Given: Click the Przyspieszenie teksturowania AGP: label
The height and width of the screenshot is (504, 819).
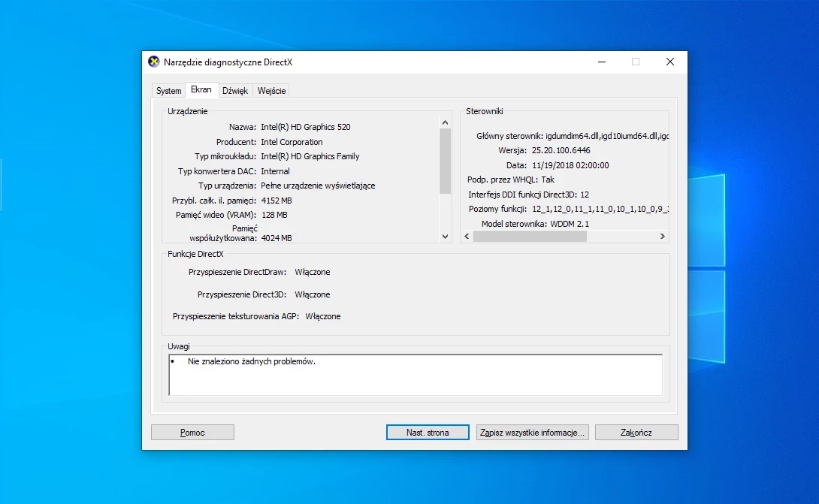Looking at the screenshot, I should pos(236,316).
